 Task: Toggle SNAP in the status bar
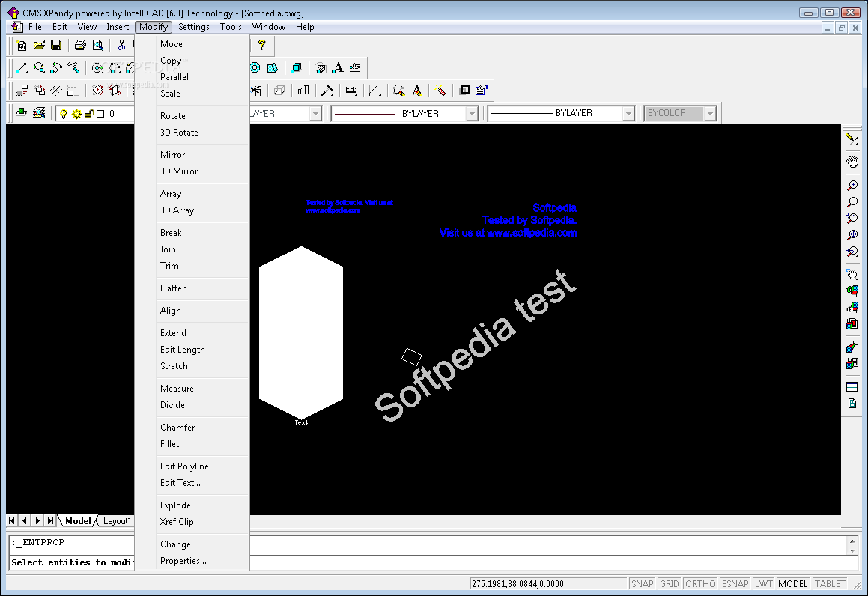[642, 584]
